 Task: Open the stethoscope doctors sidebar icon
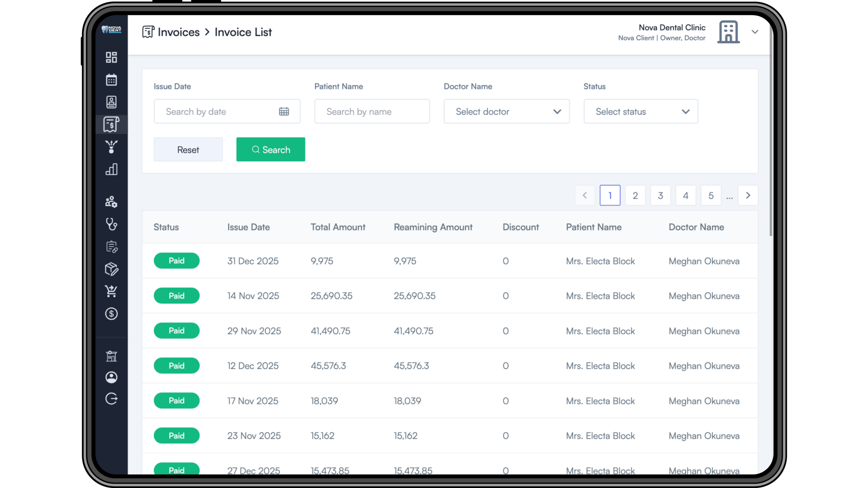tap(111, 224)
